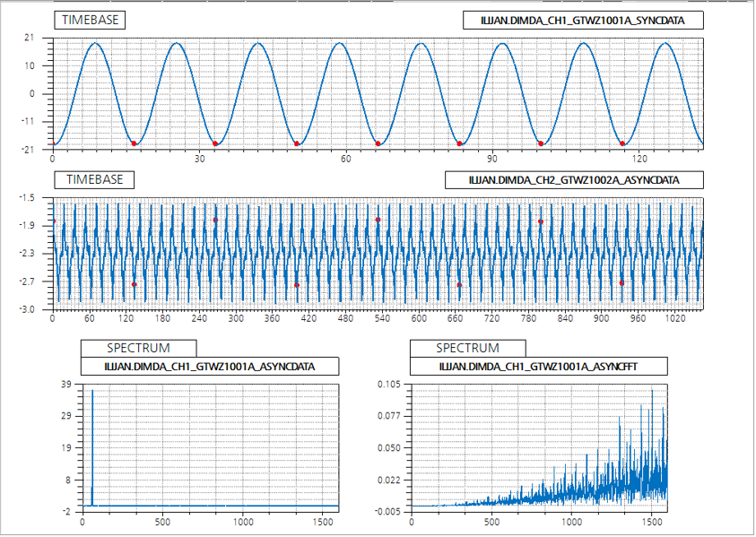Screen dimensions: 756x537
Task: Click the y-axis value 0.105 on the ASYNCFFT spectrum
Action: (x=388, y=385)
